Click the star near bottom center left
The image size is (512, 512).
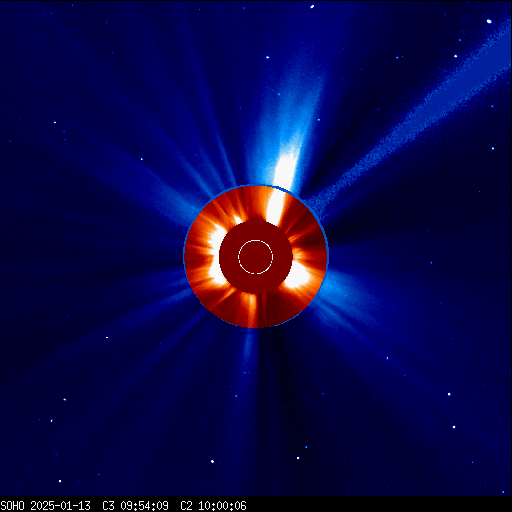[x=212, y=461]
